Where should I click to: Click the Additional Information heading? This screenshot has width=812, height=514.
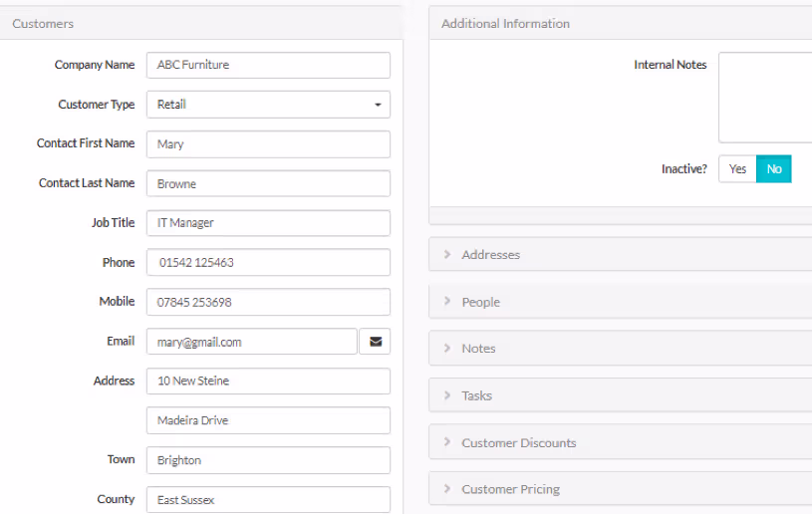[x=505, y=24]
